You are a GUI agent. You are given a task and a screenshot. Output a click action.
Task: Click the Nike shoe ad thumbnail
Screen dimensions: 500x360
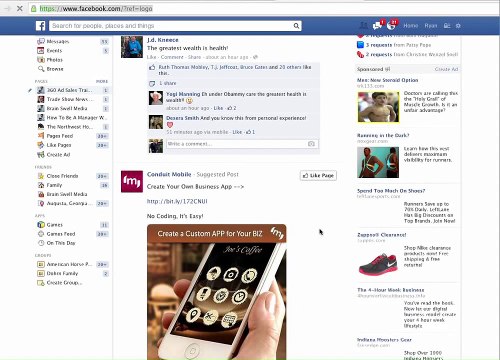click(x=378, y=263)
